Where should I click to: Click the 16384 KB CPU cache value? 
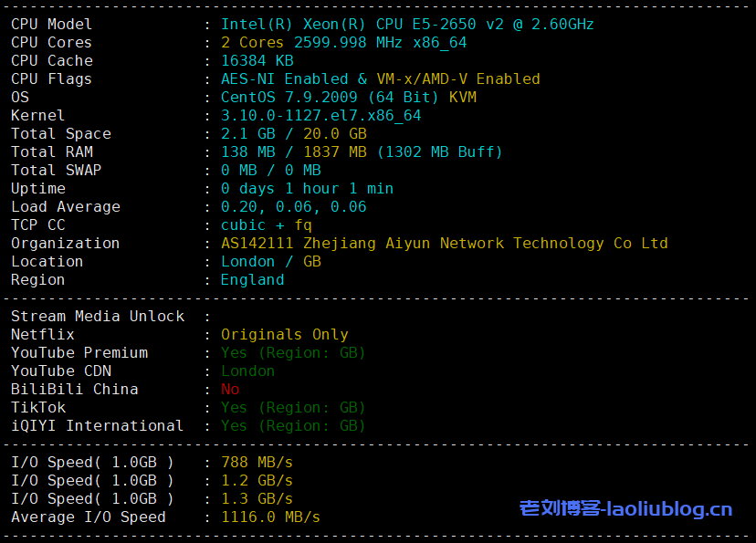(x=257, y=60)
